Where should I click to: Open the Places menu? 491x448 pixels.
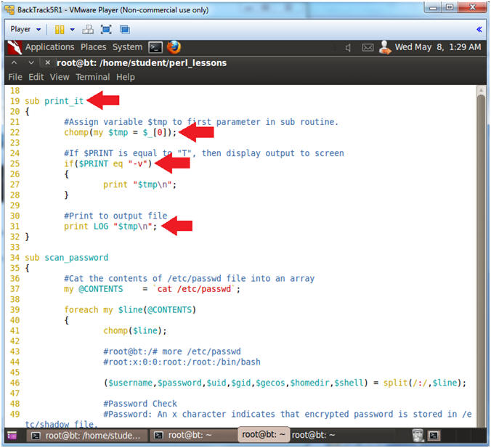[x=93, y=47]
